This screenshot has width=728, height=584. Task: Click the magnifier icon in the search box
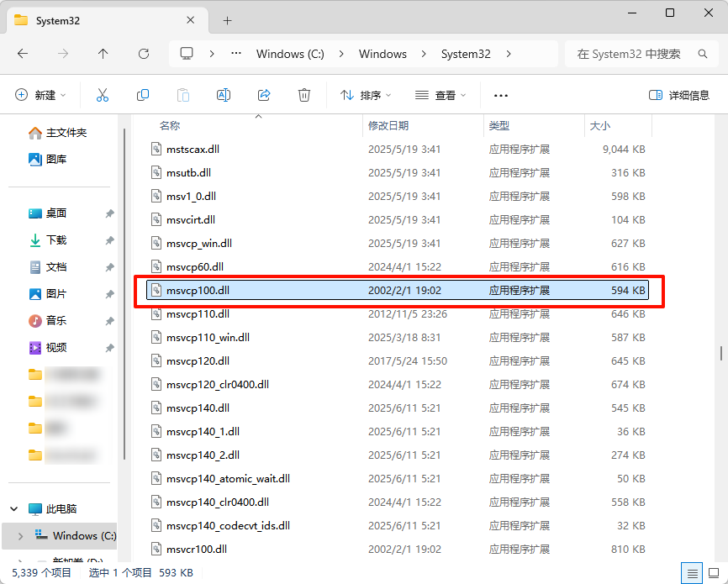pos(703,53)
